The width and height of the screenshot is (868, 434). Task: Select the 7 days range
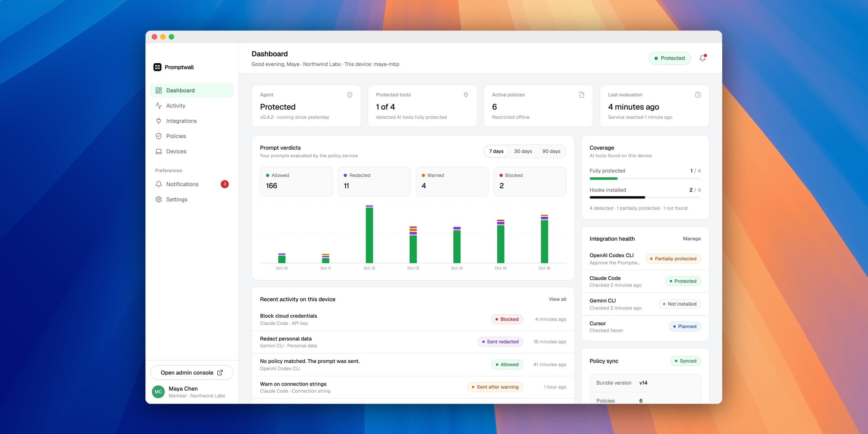click(x=496, y=151)
